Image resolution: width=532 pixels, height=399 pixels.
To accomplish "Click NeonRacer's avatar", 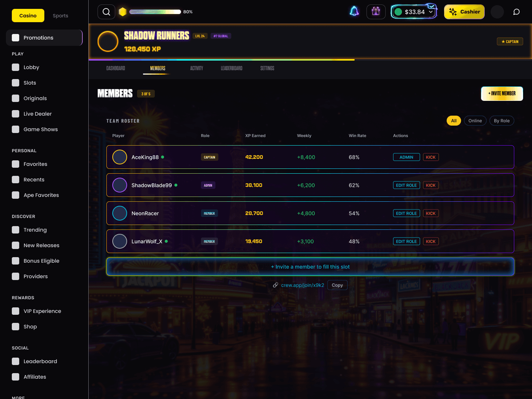I will [x=120, y=213].
